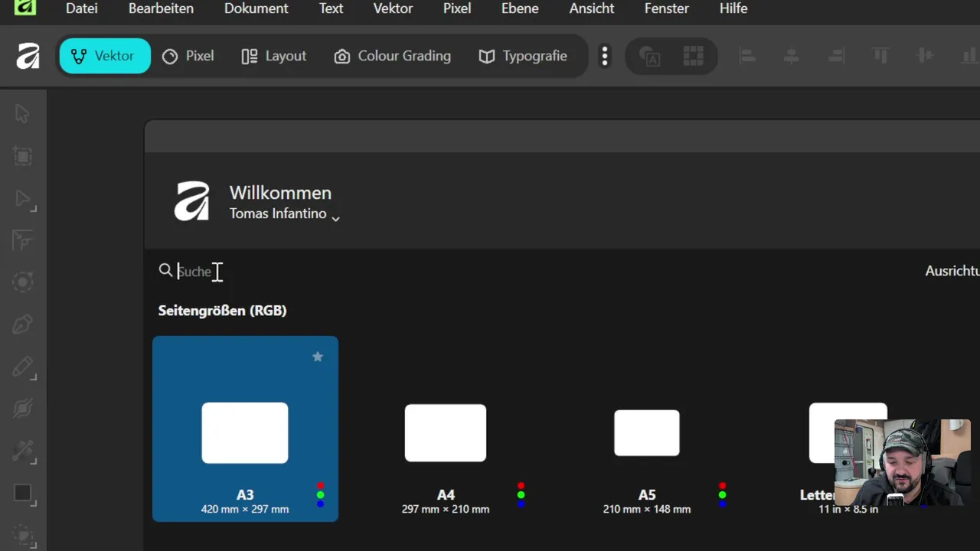Open the Hilfe menu
Viewport: 980px width, 551px height.
(x=733, y=8)
